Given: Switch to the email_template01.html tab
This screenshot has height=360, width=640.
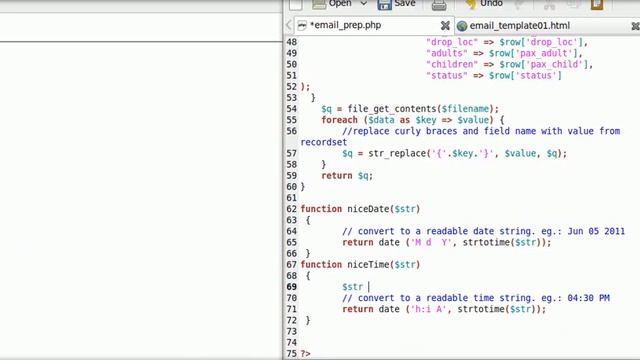Looking at the screenshot, I should coord(547,25).
